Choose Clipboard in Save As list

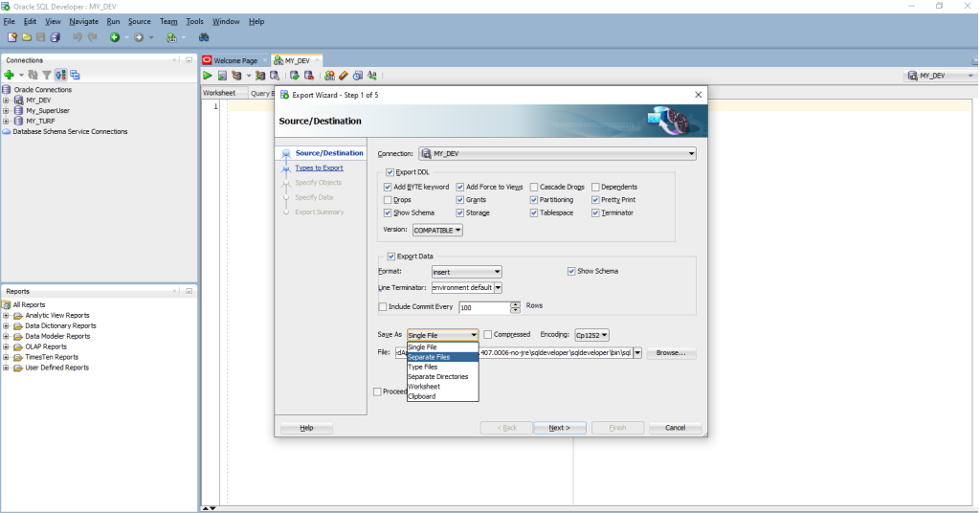442,396
